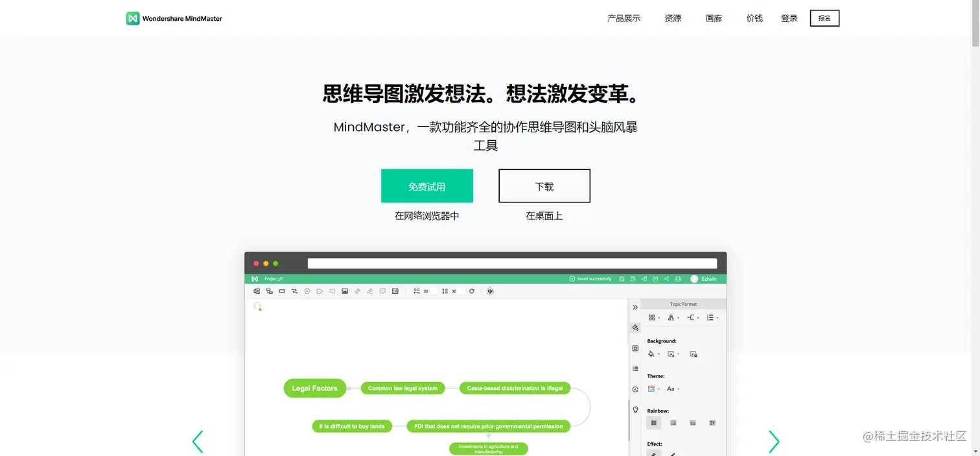Open the numbering list dropdown
Screen dimensions: 980x456
(713, 318)
